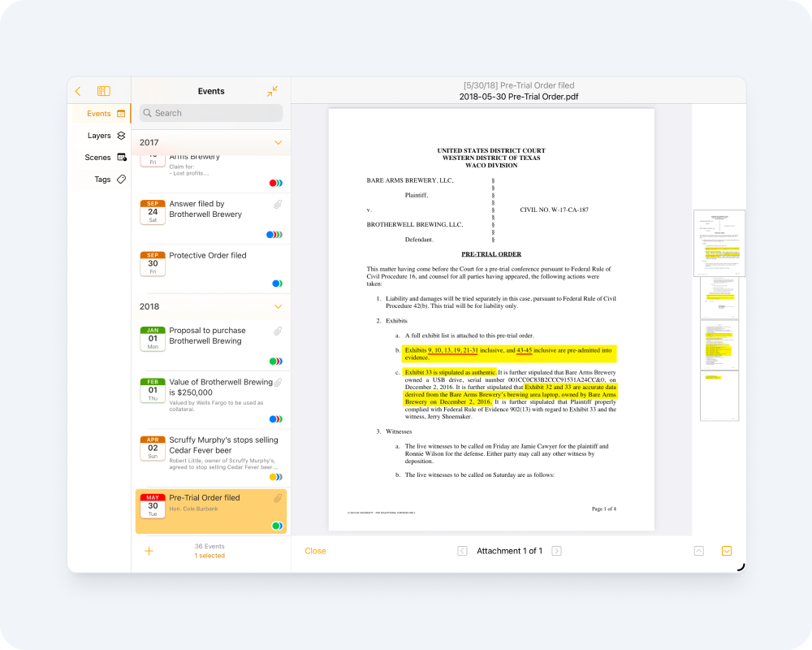This screenshot has width=812, height=650.
Task: Collapse the Events list using arrows icon
Action: (272, 91)
